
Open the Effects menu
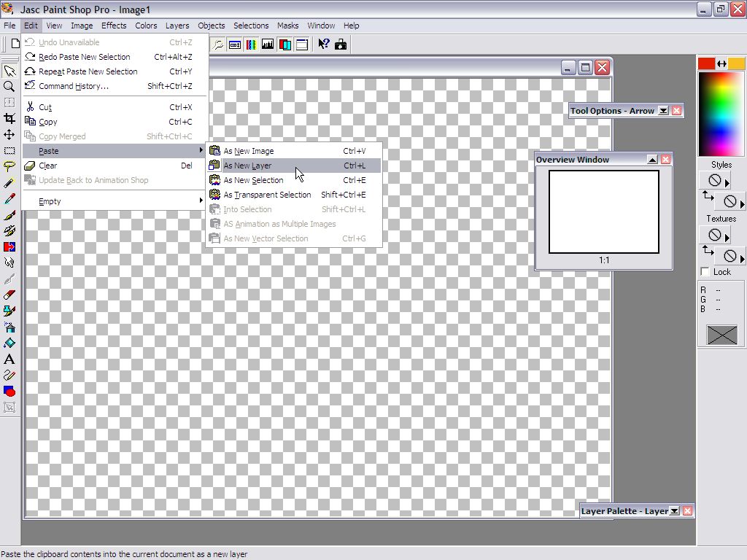(114, 26)
